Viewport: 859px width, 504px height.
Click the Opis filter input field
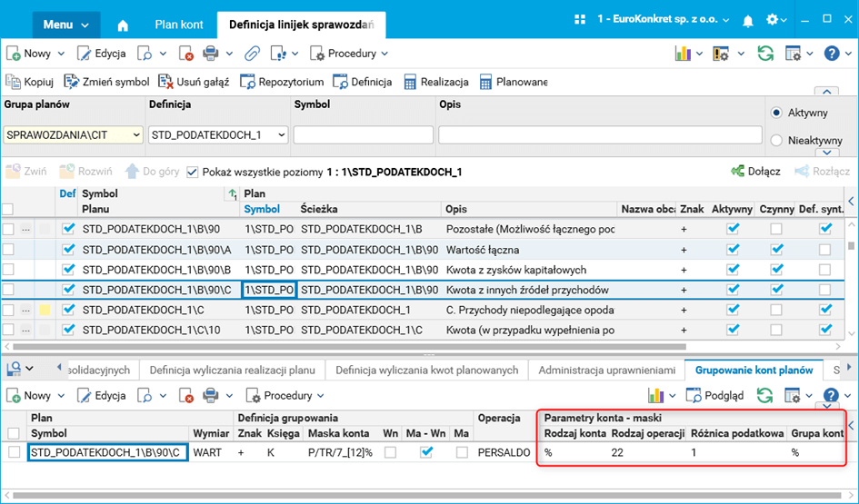click(x=600, y=134)
